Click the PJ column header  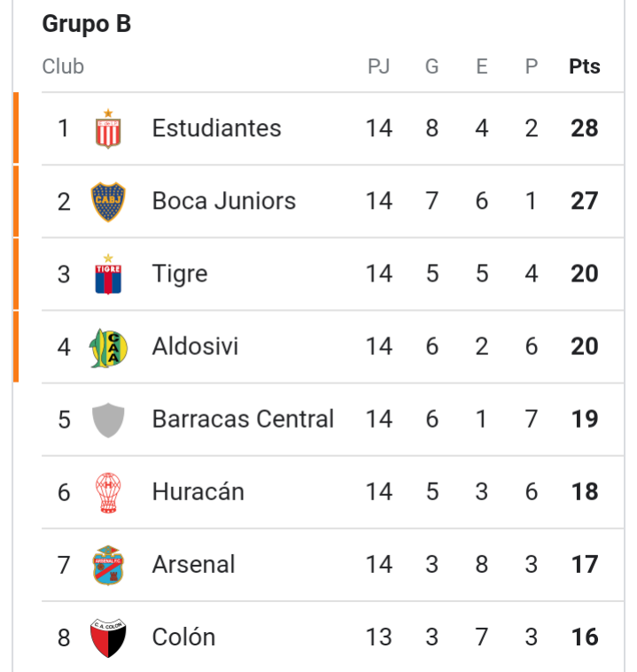[378, 66]
